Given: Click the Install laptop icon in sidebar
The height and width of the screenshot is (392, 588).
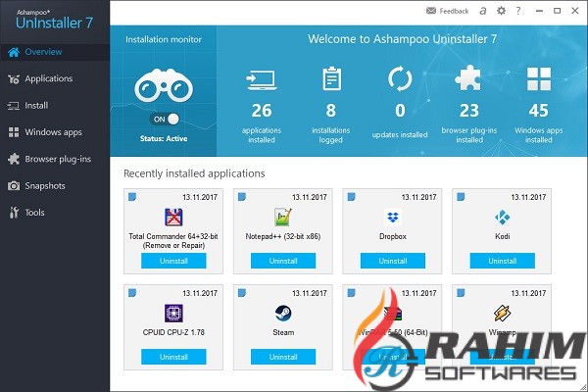Looking at the screenshot, I should [x=14, y=106].
